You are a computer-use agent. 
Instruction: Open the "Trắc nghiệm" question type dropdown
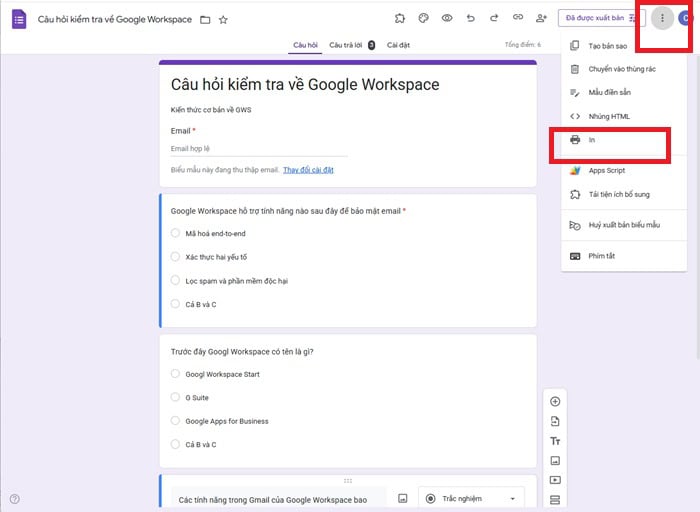[472, 498]
